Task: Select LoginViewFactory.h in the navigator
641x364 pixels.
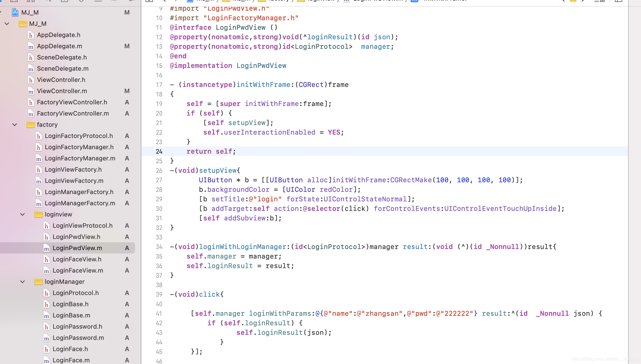Action: pyautogui.click(x=73, y=169)
